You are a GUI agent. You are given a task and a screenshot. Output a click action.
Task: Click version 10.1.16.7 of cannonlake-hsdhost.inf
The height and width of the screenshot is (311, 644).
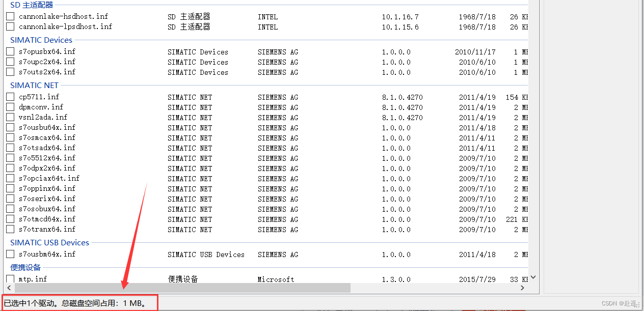[x=400, y=17]
